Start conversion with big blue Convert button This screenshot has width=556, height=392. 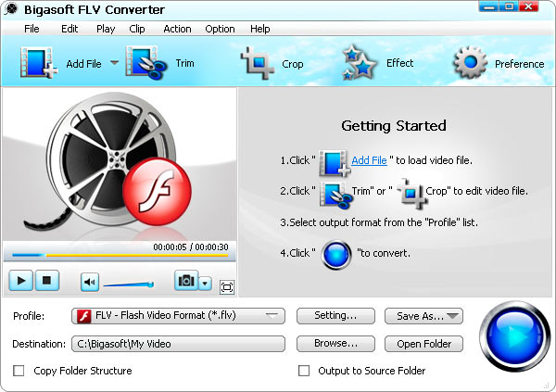click(x=515, y=336)
